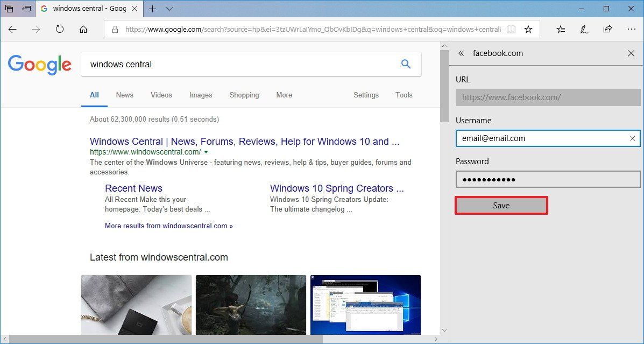644x344 pixels.
Task: Save the facebook.com login credentials
Action: (x=501, y=205)
